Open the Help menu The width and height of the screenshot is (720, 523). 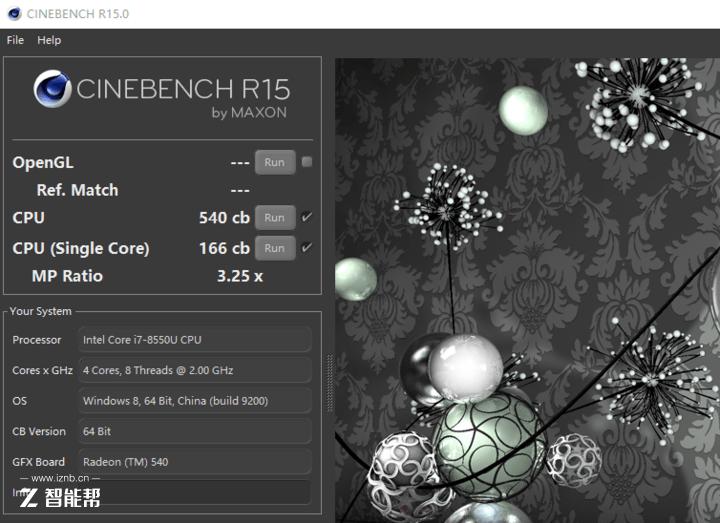pos(49,40)
